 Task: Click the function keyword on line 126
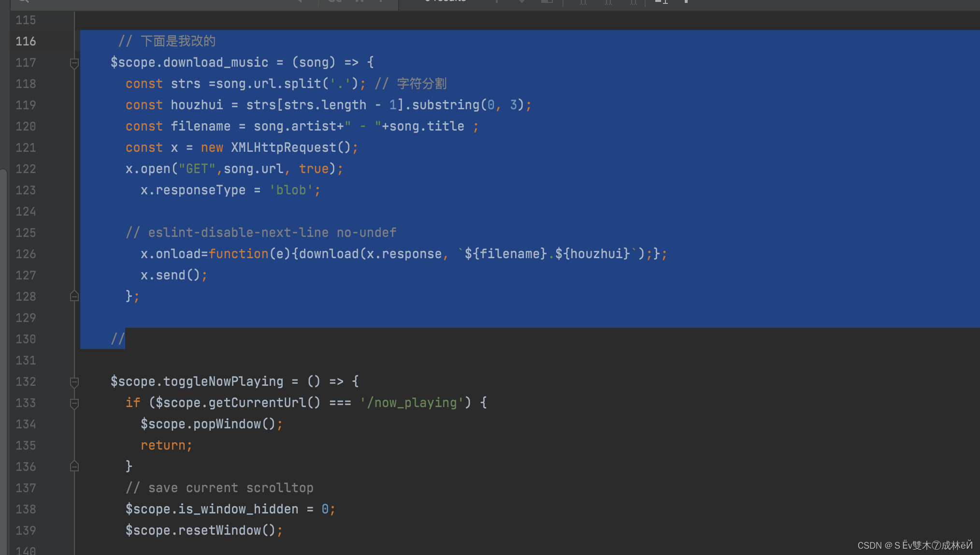click(239, 254)
